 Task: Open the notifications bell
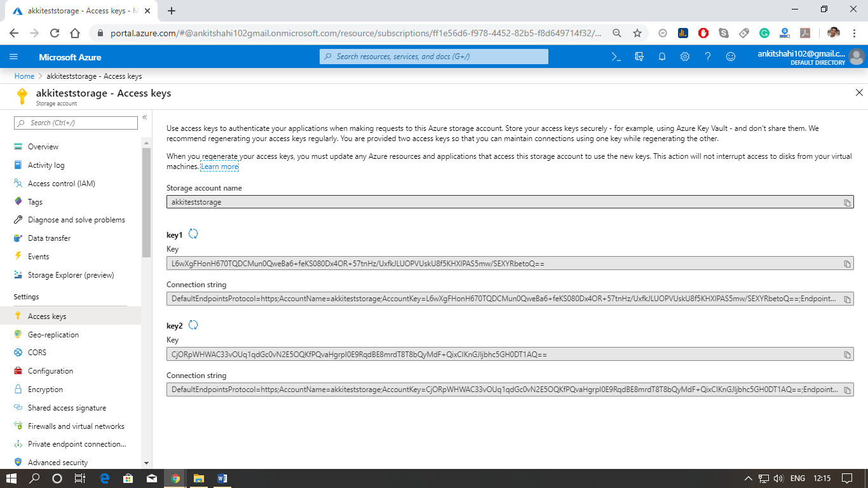pyautogui.click(x=662, y=57)
